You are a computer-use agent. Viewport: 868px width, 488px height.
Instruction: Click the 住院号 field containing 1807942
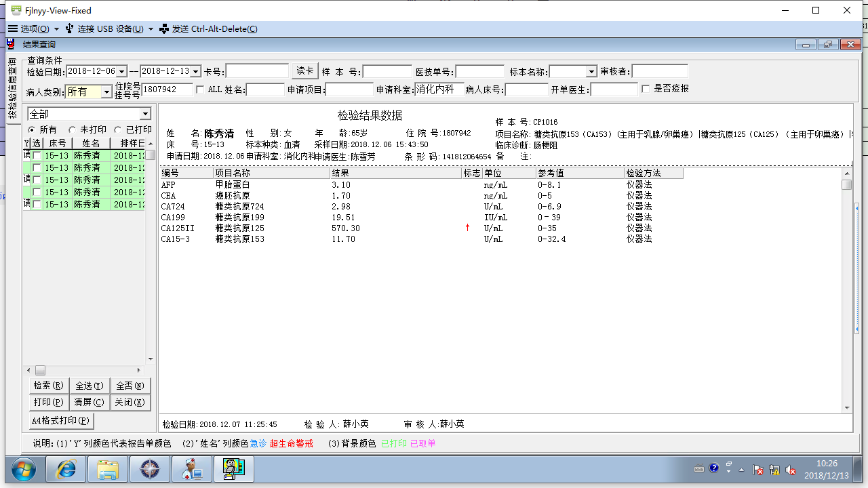167,89
